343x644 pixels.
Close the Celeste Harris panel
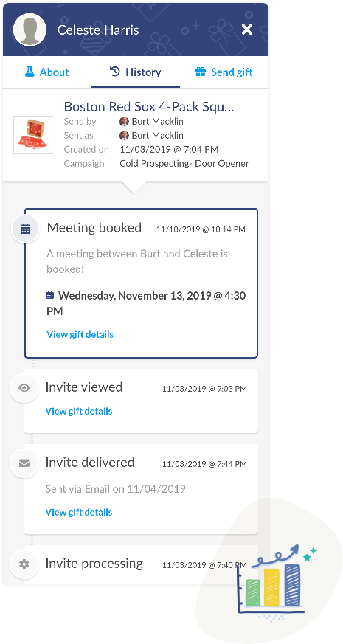pyautogui.click(x=246, y=30)
